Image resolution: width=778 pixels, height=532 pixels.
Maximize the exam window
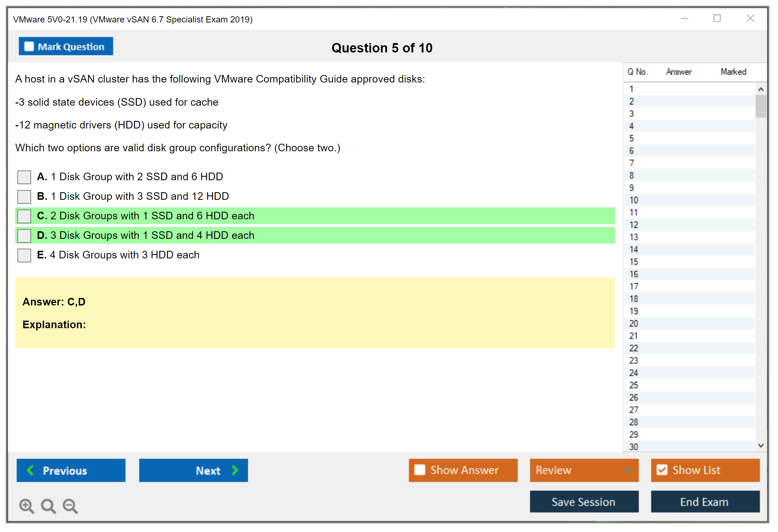pyautogui.click(x=717, y=18)
